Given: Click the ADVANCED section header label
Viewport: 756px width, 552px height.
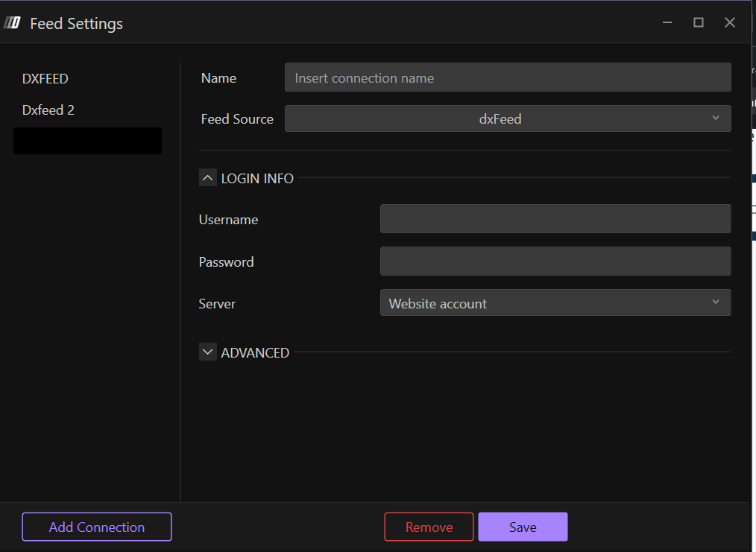Looking at the screenshot, I should pyautogui.click(x=255, y=352).
